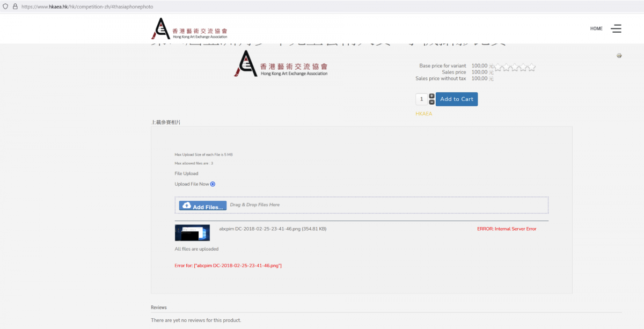
Task: Click the red Error for: file message
Action: (228, 266)
